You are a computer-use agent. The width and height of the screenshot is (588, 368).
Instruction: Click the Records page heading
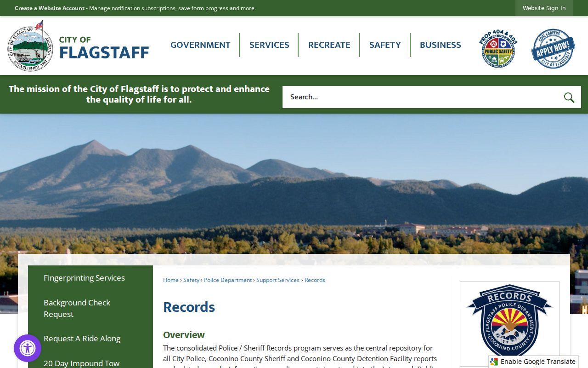coord(189,307)
